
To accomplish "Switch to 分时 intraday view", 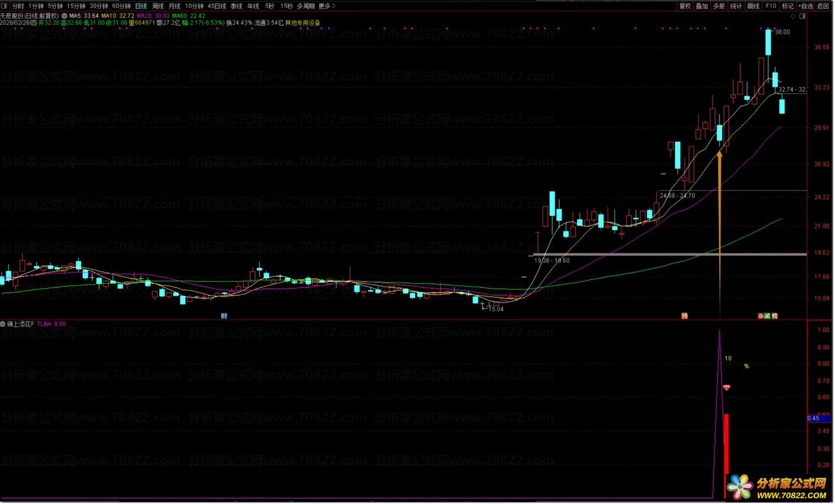I will click(x=18, y=6).
